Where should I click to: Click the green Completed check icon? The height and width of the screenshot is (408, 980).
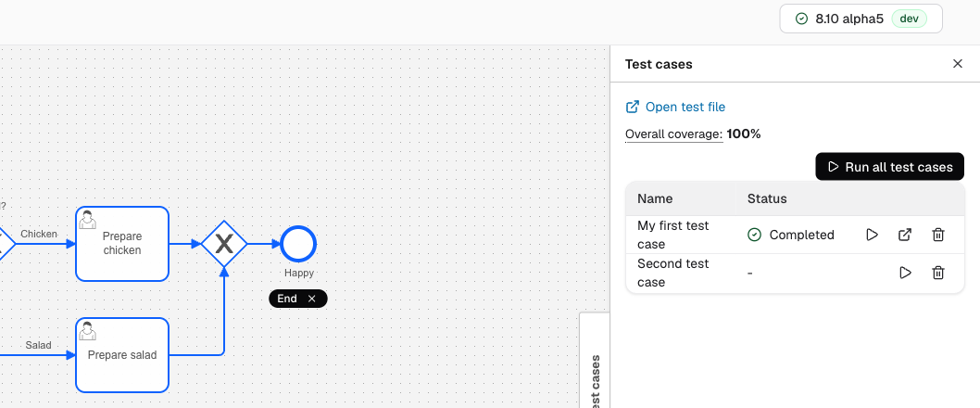(x=754, y=235)
